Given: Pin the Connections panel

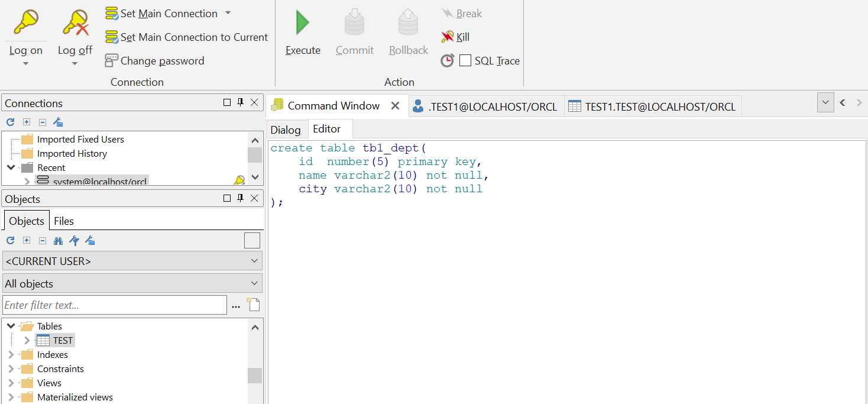Looking at the screenshot, I should [x=241, y=102].
